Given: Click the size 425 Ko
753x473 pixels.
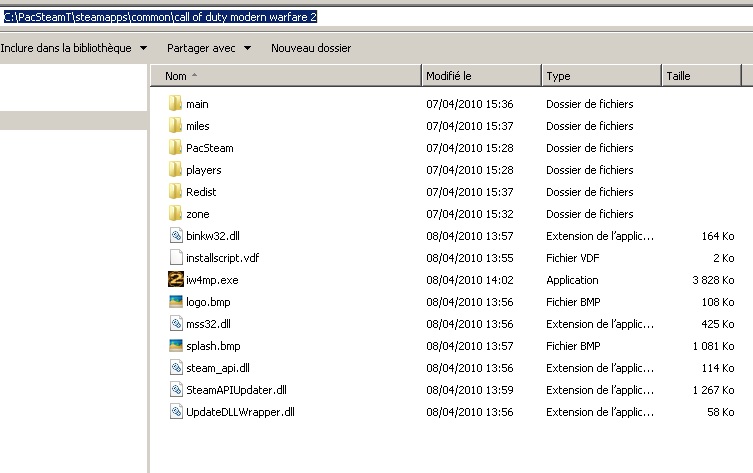Looking at the screenshot, I should (x=718, y=324).
